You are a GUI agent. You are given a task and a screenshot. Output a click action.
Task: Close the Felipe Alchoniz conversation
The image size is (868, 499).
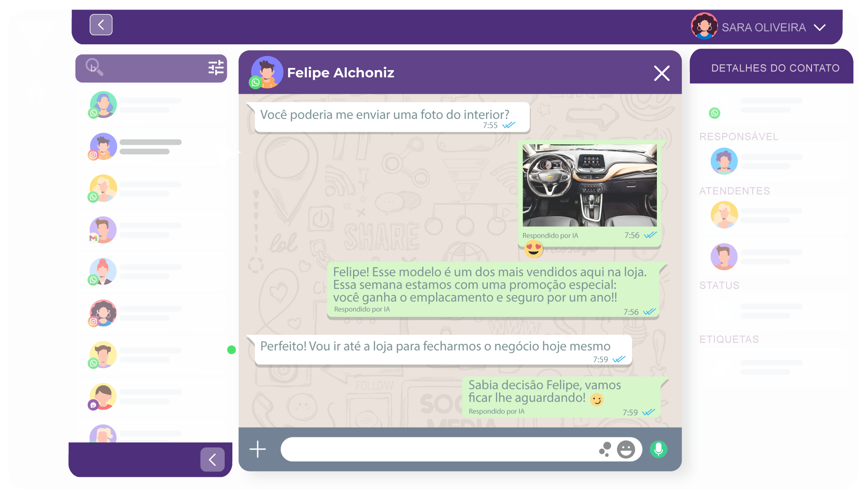pos(661,73)
